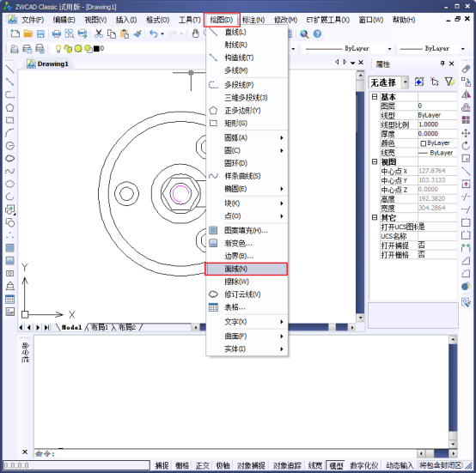This screenshot has height=473, width=476.
Task: Toggle 捕捉 snap in status bar
Action: pos(162,465)
